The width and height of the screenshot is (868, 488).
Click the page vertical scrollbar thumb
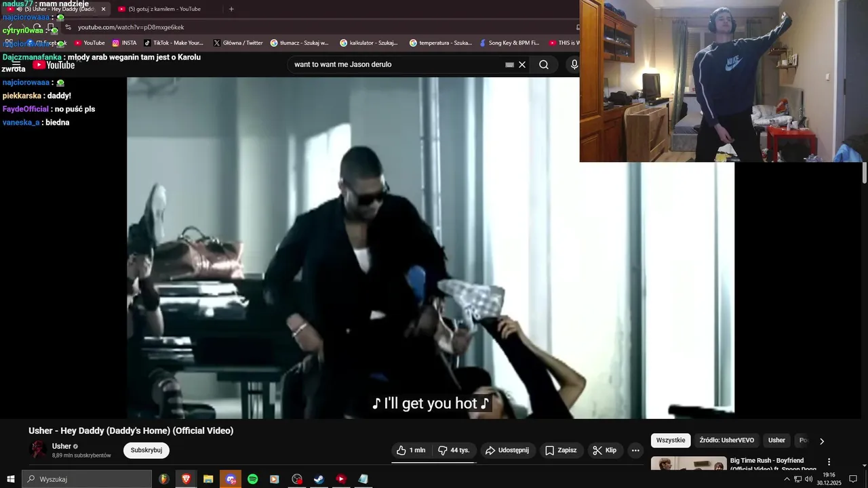[865, 173]
